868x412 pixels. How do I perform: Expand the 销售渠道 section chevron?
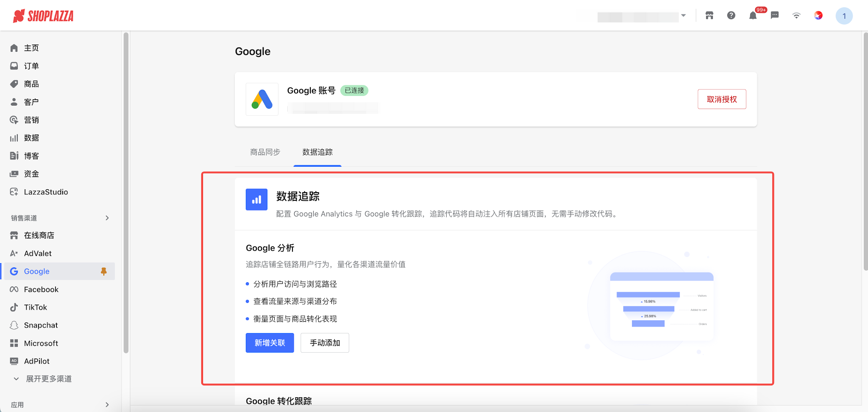pyautogui.click(x=107, y=218)
